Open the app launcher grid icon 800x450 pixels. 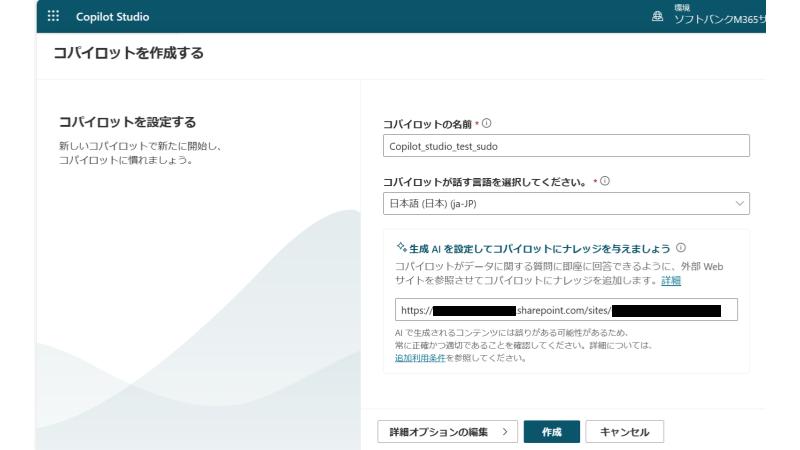point(53,16)
